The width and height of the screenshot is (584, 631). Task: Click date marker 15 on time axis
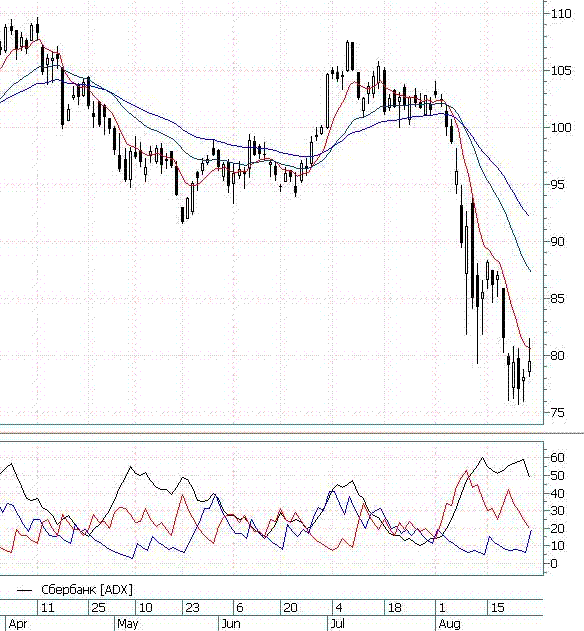click(497, 607)
